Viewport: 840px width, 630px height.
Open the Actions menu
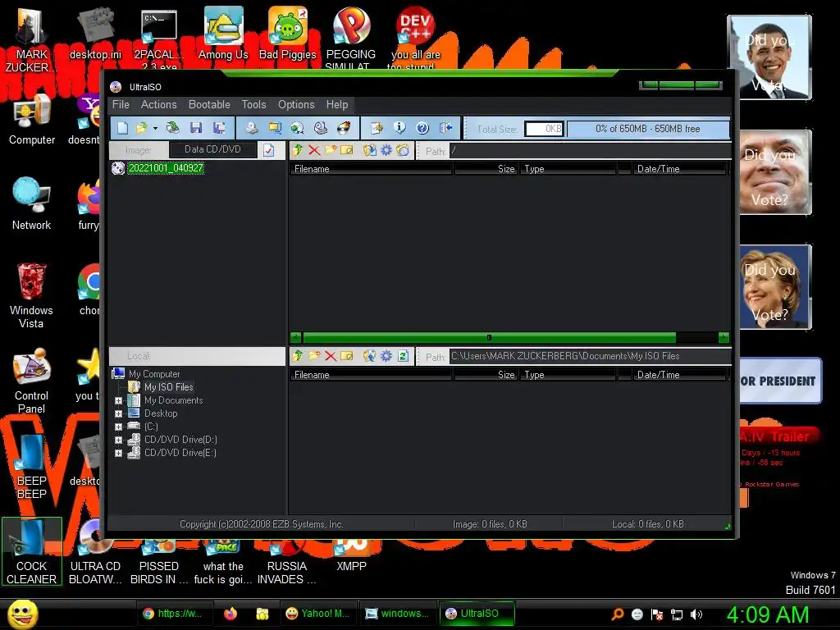158,104
